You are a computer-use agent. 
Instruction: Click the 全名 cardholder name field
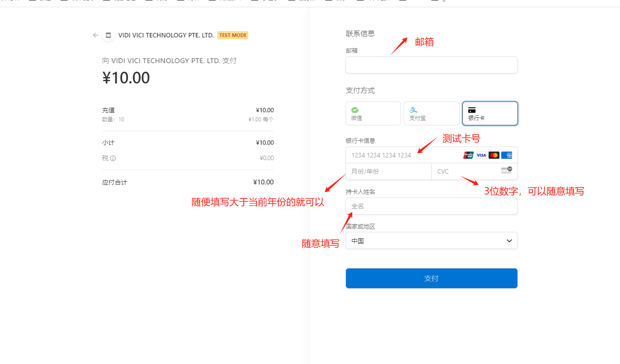coord(432,206)
